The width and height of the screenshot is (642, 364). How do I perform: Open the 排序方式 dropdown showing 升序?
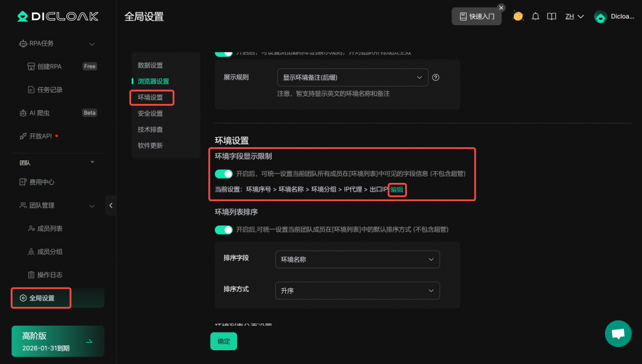(x=357, y=291)
